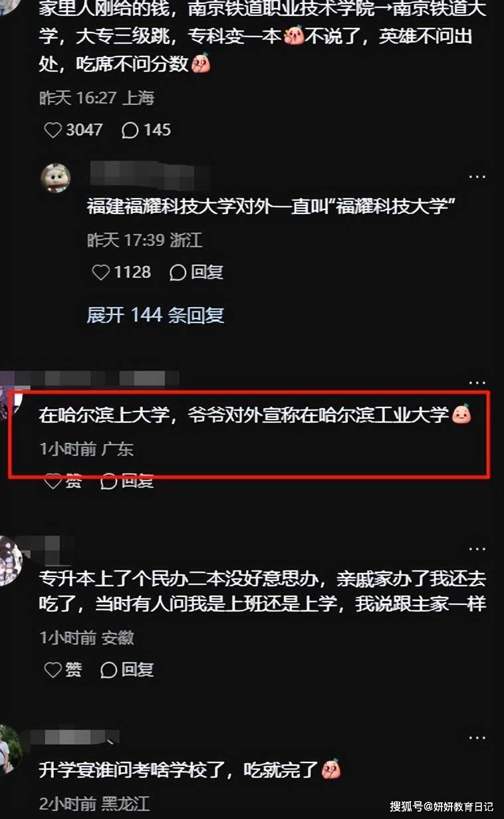Open more options for the Anhui comment
The image size is (504, 819).
coord(477,549)
